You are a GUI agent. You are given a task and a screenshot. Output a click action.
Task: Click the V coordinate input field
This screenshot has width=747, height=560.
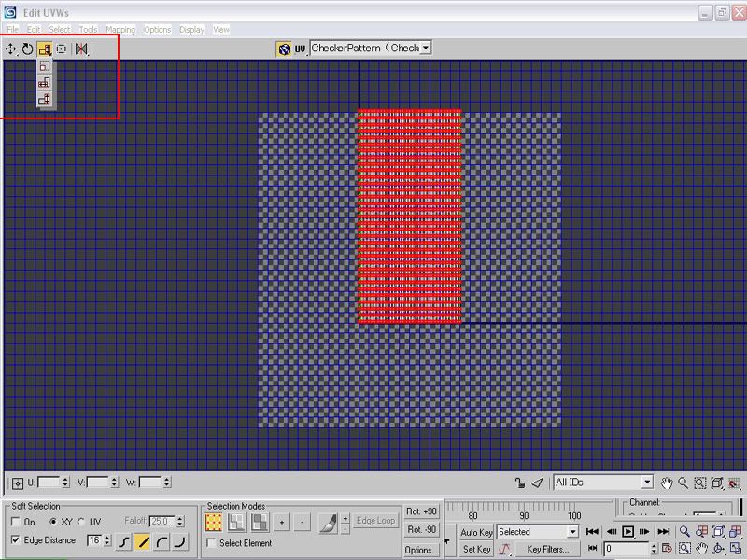tap(98, 483)
